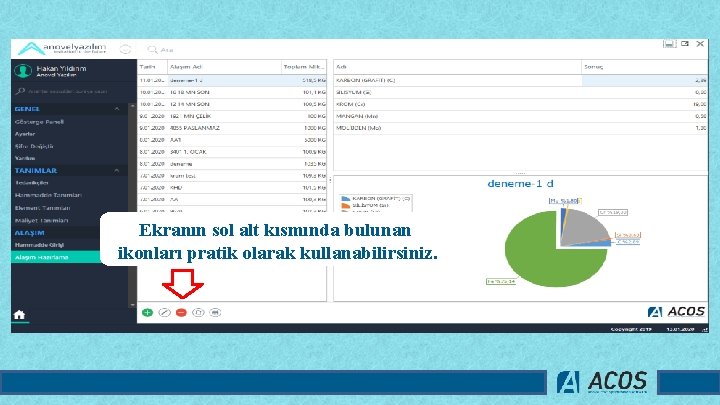
Task: Click the smiley face icon in header
Action: click(x=125, y=49)
